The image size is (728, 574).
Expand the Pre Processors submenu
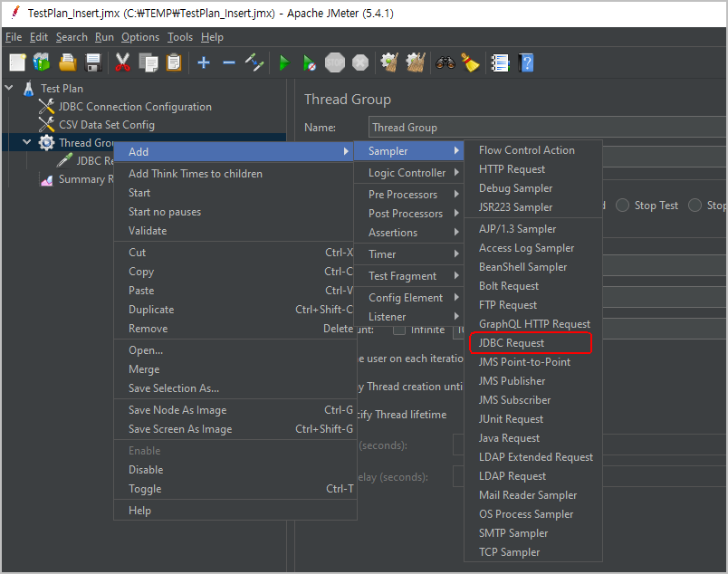click(408, 195)
